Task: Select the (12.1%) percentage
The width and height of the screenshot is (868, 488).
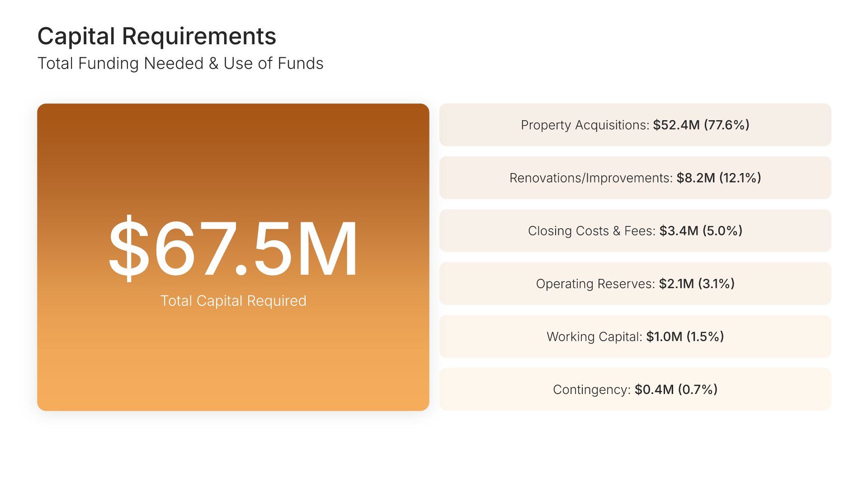Action: tap(740, 178)
